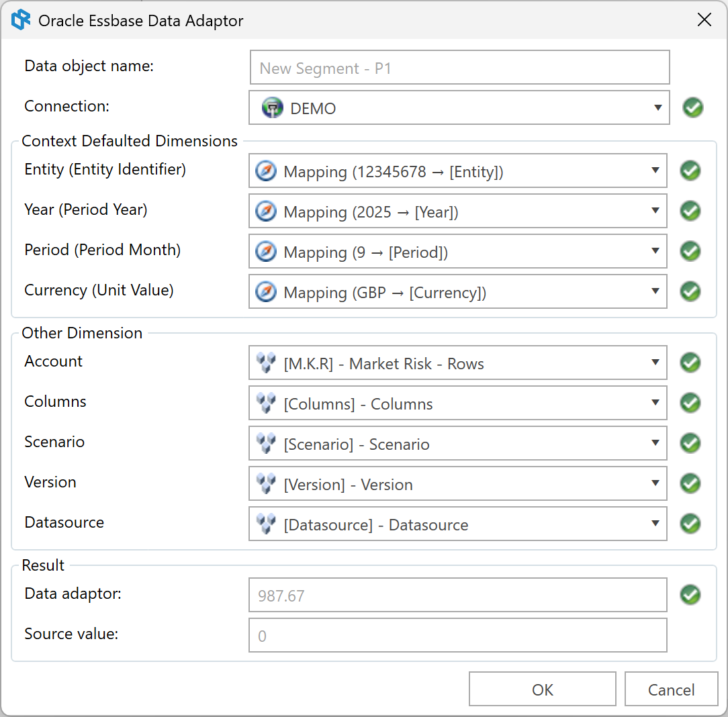Click the 'Period (Period Month)' label
The width and height of the screenshot is (728, 717).
click(x=102, y=250)
